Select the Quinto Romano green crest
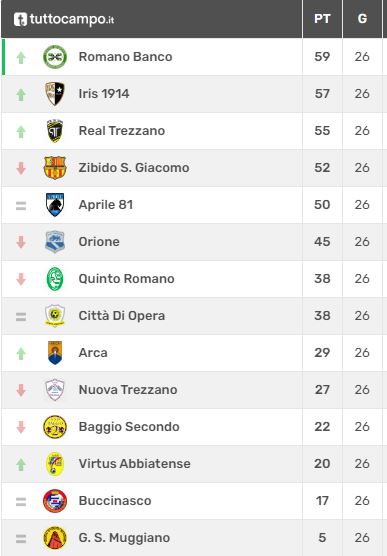This screenshot has width=387, height=556. click(x=55, y=279)
